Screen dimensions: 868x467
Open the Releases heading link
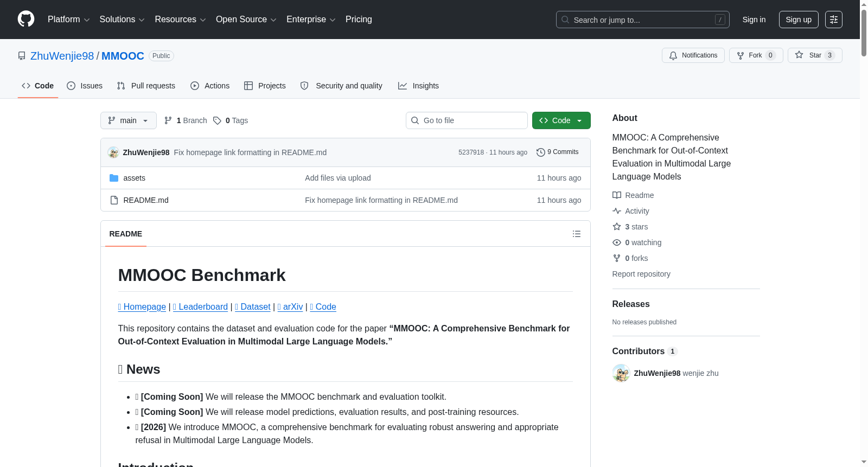(631, 304)
